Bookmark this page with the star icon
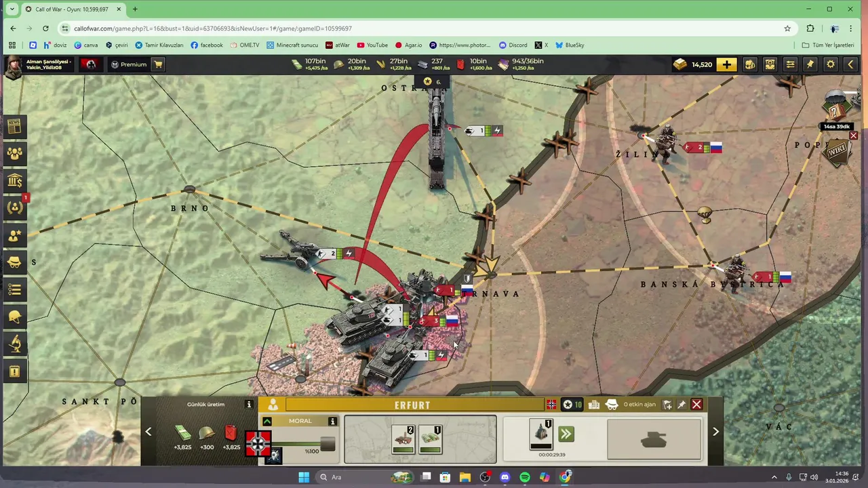This screenshot has width=868, height=488. pyautogui.click(x=787, y=28)
